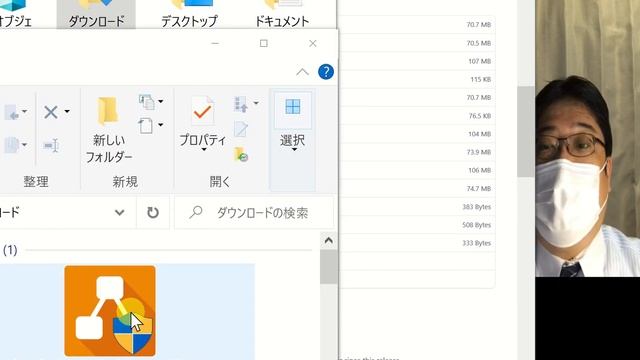Click the search magnifier icon
This screenshot has width=640, height=360.
196,212
